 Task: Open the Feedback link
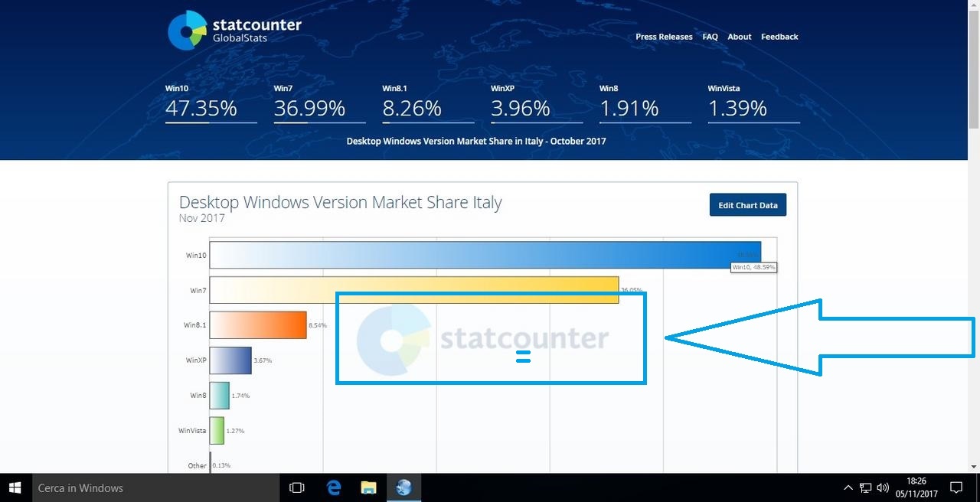[x=779, y=37]
